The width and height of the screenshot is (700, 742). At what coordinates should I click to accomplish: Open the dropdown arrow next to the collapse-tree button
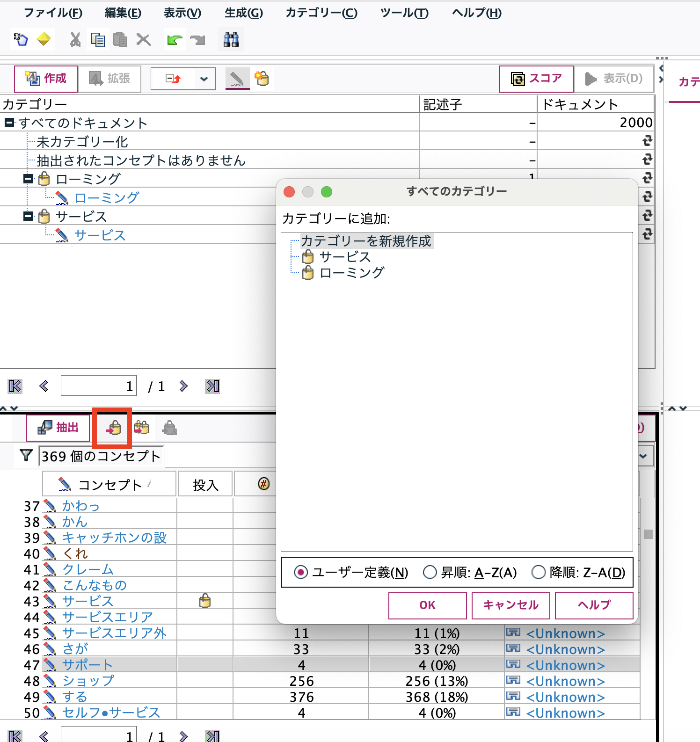tap(204, 79)
